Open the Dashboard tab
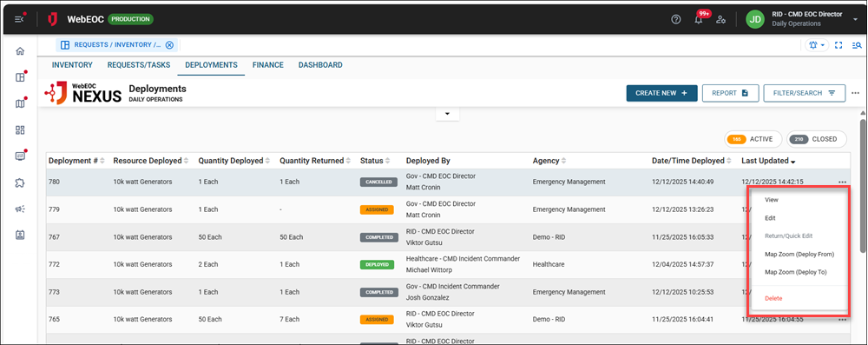The width and height of the screenshot is (868, 345). pyautogui.click(x=320, y=65)
